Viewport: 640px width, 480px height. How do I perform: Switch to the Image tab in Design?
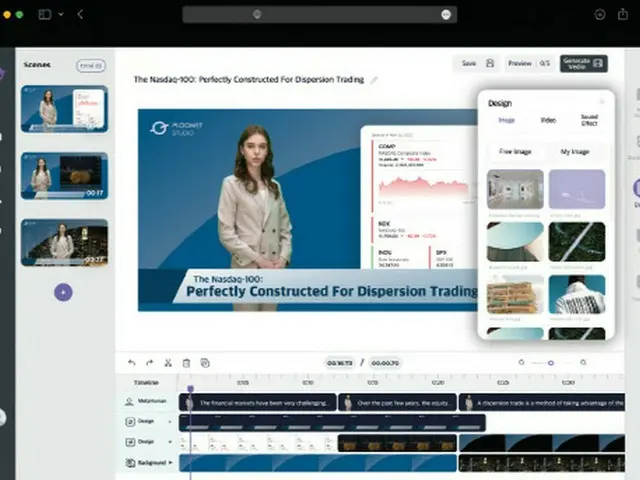coord(507,120)
